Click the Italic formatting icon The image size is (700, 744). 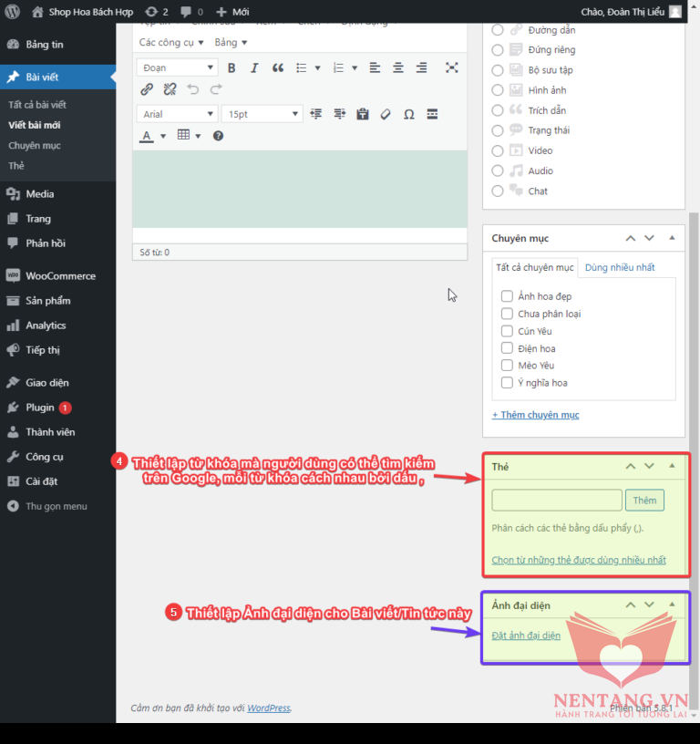tap(254, 67)
